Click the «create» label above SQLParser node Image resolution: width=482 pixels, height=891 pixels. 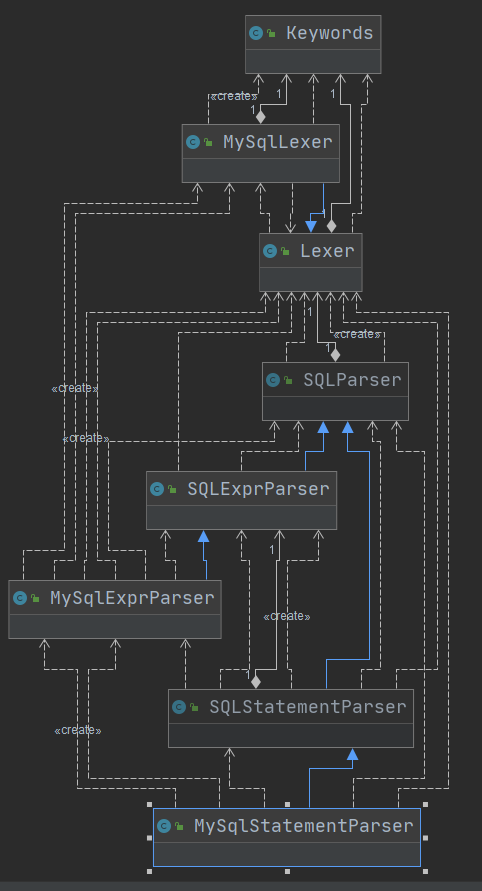coord(356,334)
